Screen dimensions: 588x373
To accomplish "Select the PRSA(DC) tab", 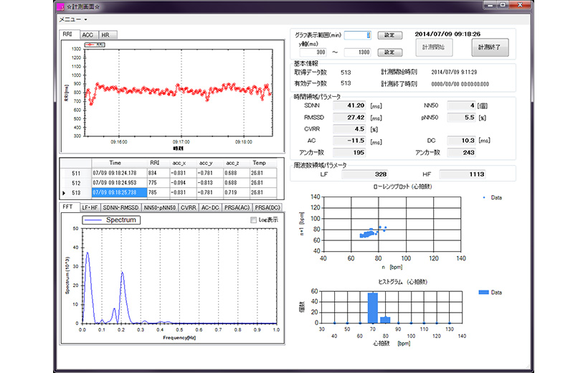I will point(267,207).
